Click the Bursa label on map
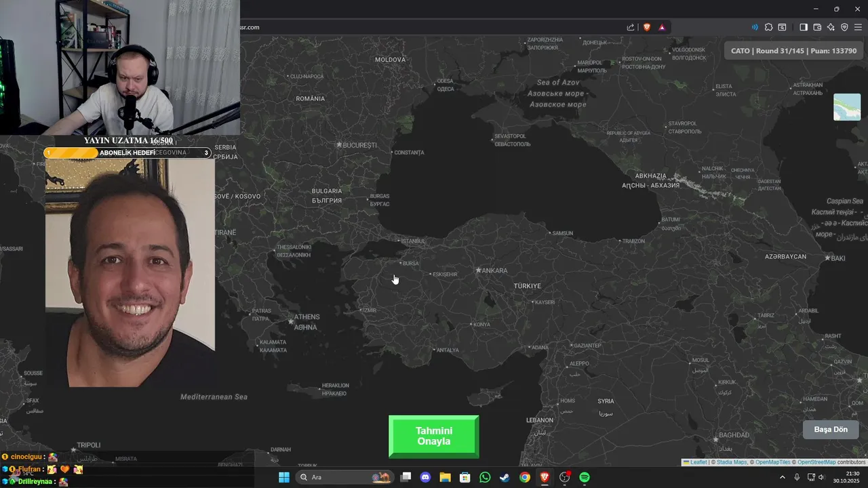This screenshot has height=488, width=868. point(411,264)
